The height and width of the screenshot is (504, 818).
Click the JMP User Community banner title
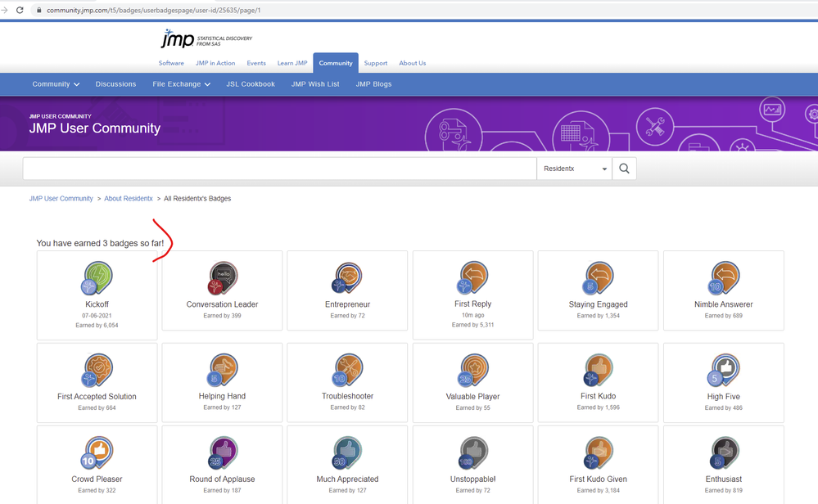pyautogui.click(x=94, y=128)
